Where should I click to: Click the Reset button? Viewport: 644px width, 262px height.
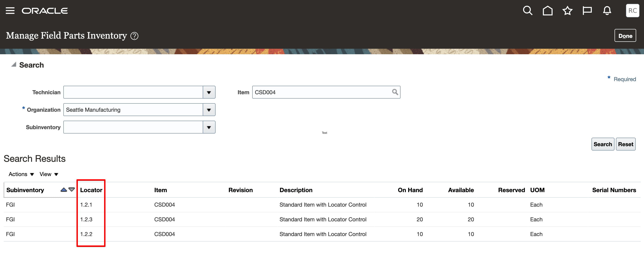(x=625, y=144)
